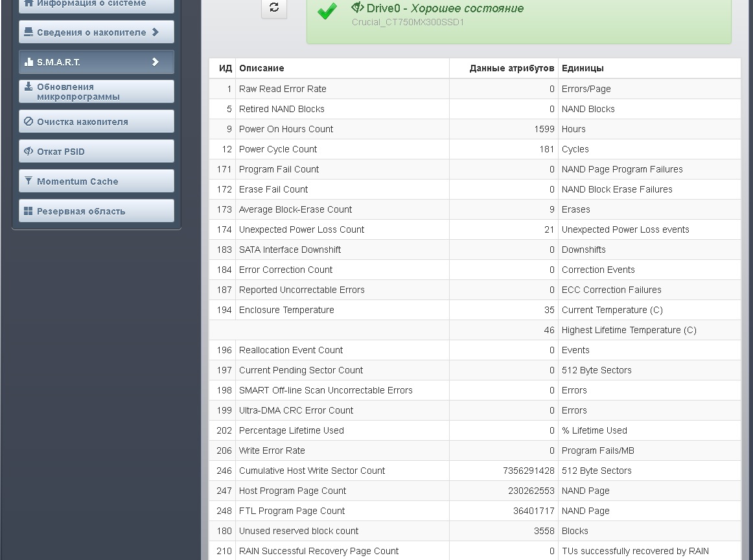Click the grid icon for Резервная область
The width and height of the screenshot is (753, 560).
29,211
